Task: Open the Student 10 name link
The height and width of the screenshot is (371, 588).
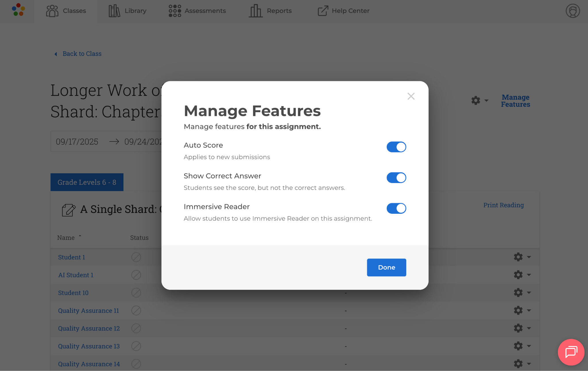Action: (x=73, y=293)
